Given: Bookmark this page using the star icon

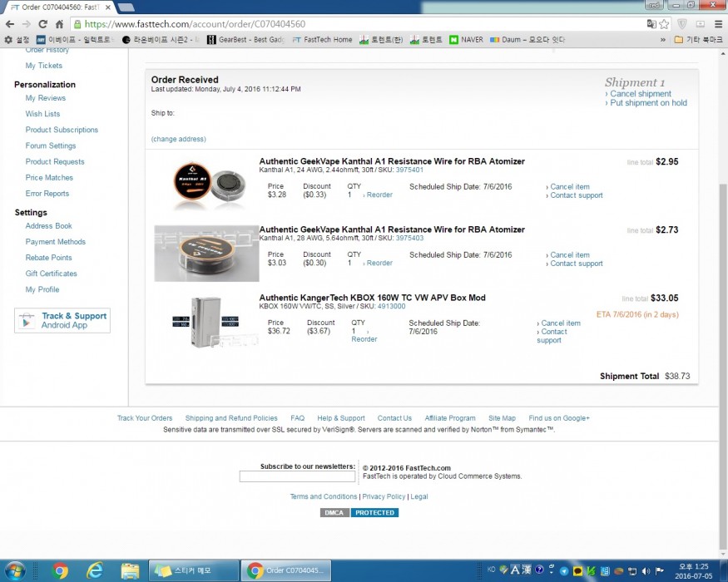Looking at the screenshot, I should (665, 24).
